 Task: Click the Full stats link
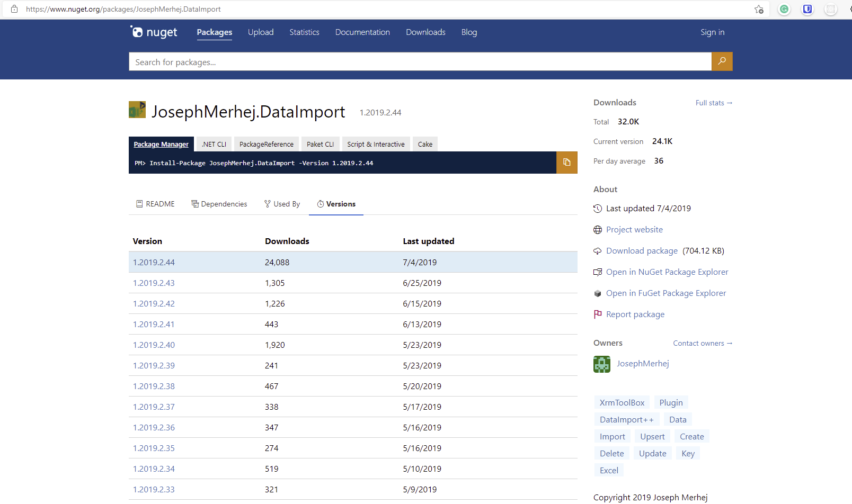713,103
